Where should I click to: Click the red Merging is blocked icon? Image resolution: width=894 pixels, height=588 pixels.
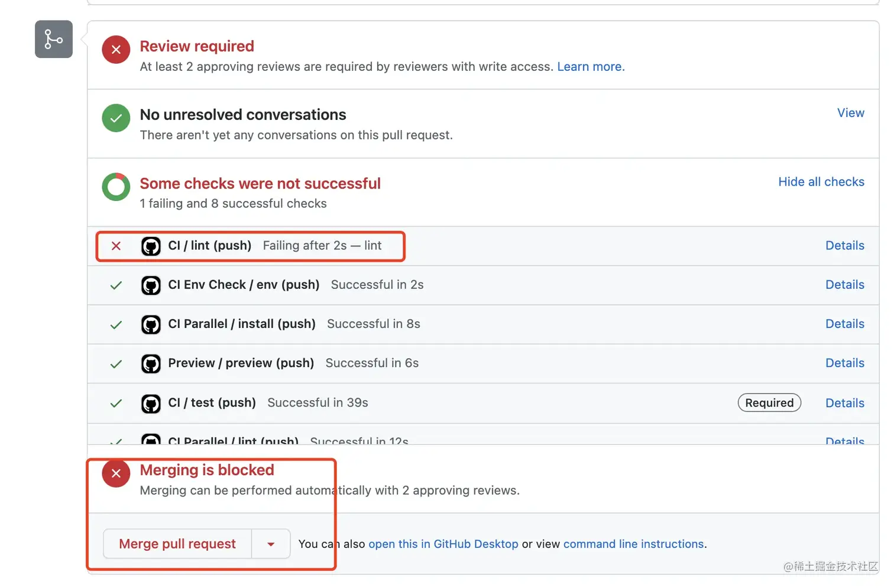(x=116, y=473)
